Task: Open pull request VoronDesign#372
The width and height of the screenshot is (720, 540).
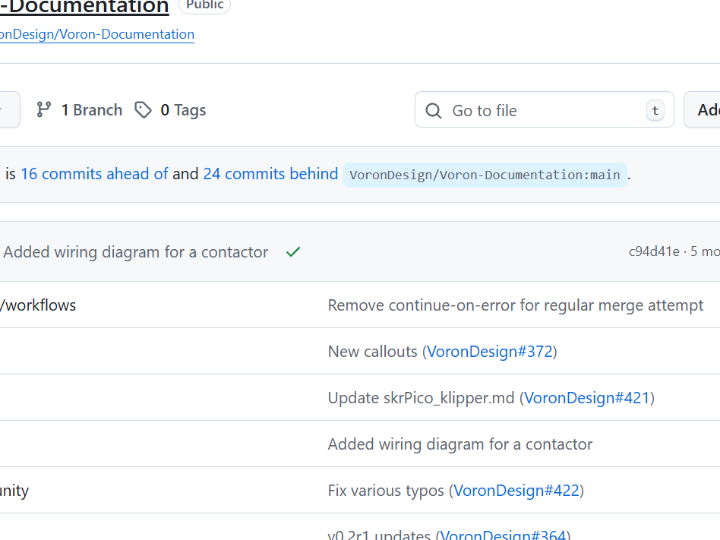Action: coord(490,351)
